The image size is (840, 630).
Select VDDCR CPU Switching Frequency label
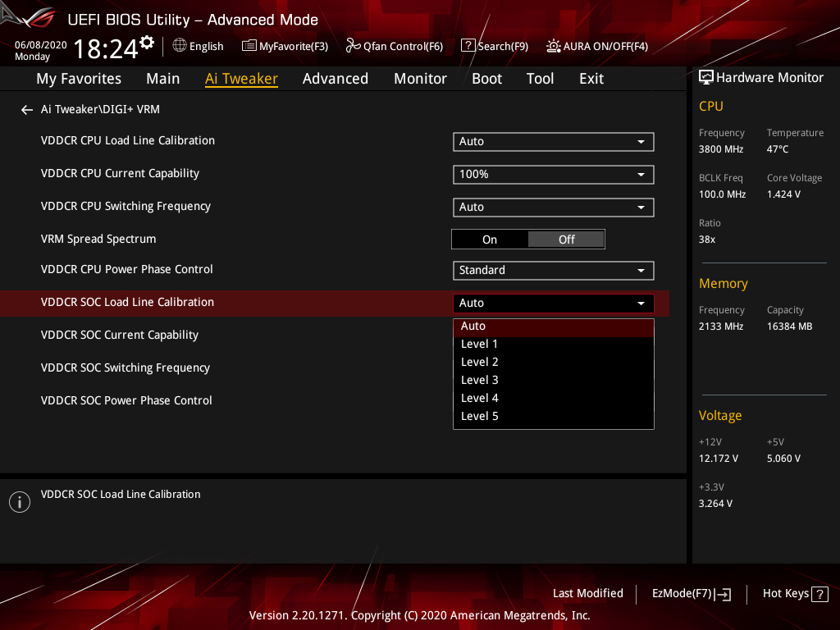(x=126, y=206)
